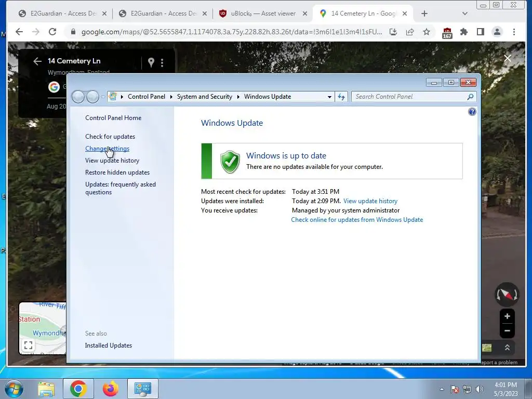Click Windows Update in the breadcrumb
The height and width of the screenshot is (399, 532).
pos(268,97)
